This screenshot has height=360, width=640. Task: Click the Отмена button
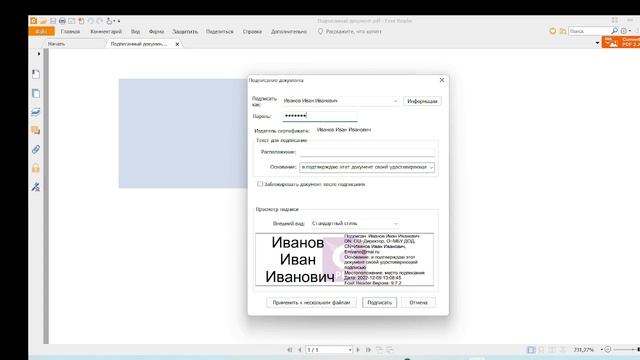(418, 303)
